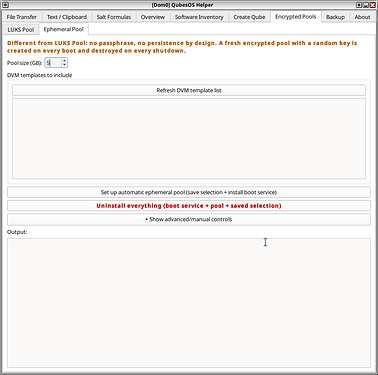Screen dimensions: 378x375
Task: Expand Show advanced/manual controls
Action: [189, 219]
